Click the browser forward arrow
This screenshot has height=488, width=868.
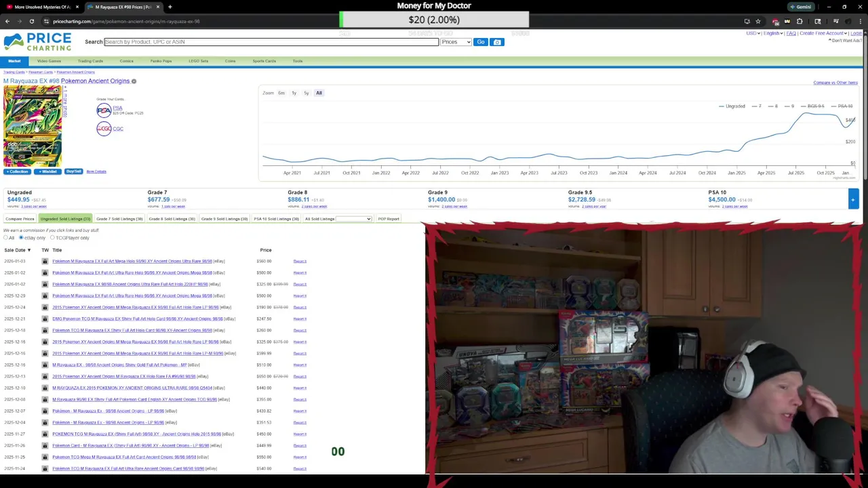pyautogui.click(x=19, y=21)
